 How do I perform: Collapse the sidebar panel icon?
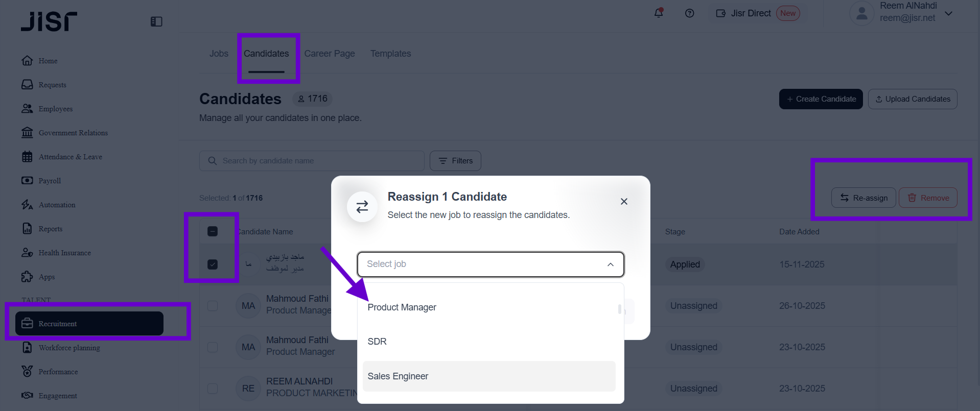(x=156, y=21)
